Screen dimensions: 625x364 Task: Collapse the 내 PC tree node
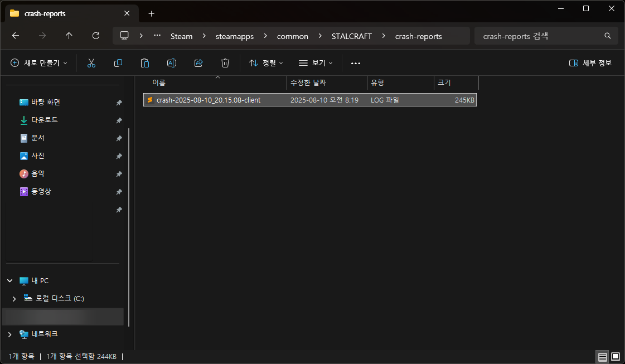pos(9,281)
